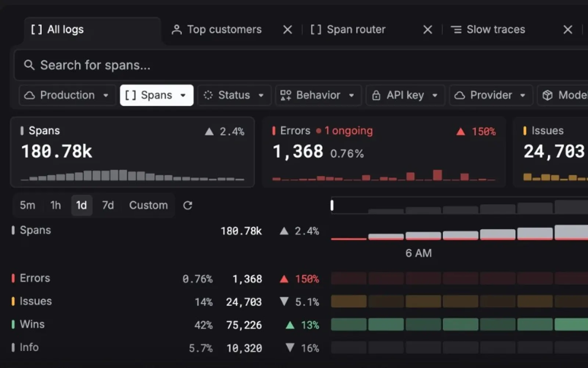Click the Spans row label

pyautogui.click(x=35, y=230)
